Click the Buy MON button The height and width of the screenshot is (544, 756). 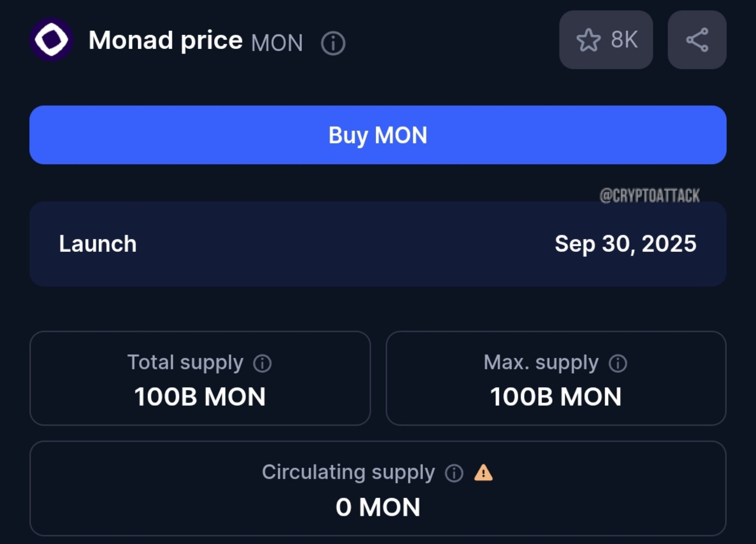pos(378,135)
